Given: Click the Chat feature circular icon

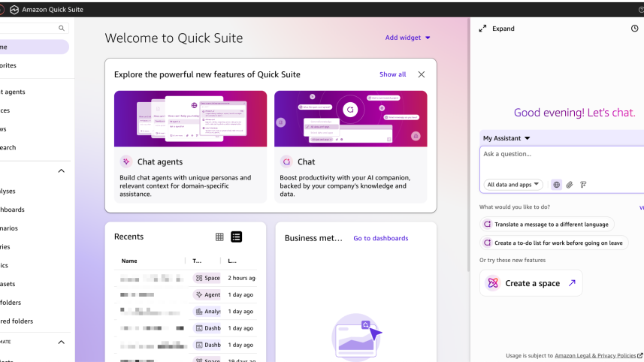Looking at the screenshot, I should [x=286, y=161].
